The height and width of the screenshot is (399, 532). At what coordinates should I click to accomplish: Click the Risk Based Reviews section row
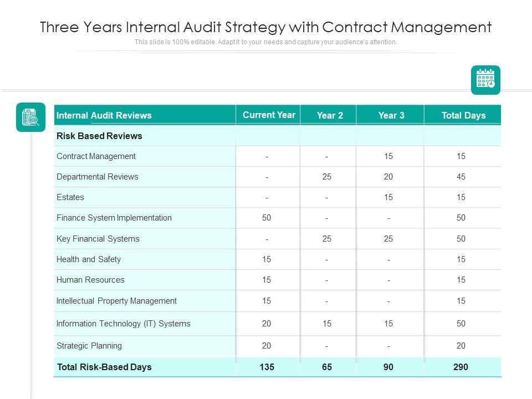click(x=100, y=136)
